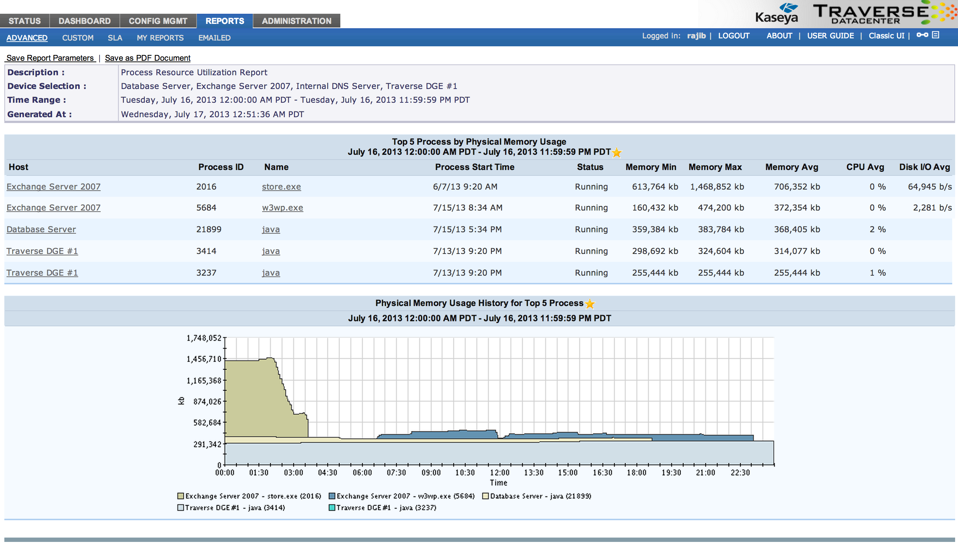The image size is (958, 560).
Task: Click the 1,468,852 kb memory max value
Action: (x=717, y=187)
